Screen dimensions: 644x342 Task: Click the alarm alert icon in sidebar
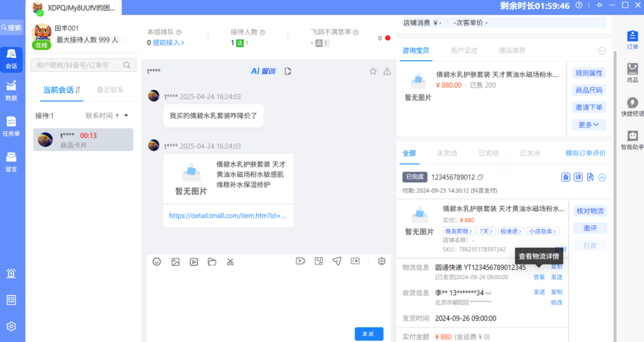[x=11, y=273]
